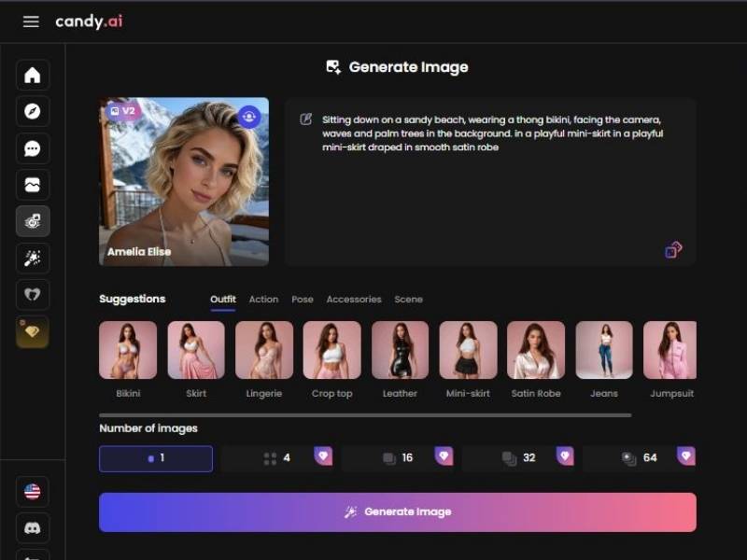747x560 pixels.
Task: Select the highlighted Generate Image sidebar icon
Action: tap(32, 221)
